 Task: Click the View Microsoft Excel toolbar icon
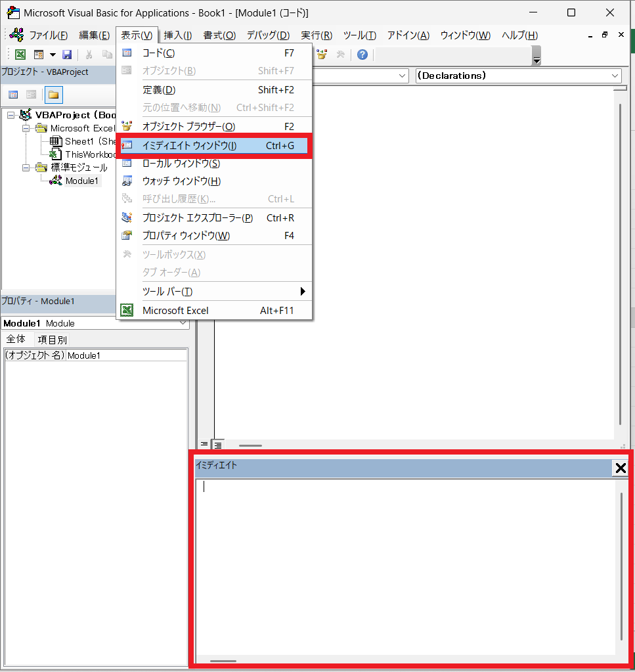click(x=20, y=55)
